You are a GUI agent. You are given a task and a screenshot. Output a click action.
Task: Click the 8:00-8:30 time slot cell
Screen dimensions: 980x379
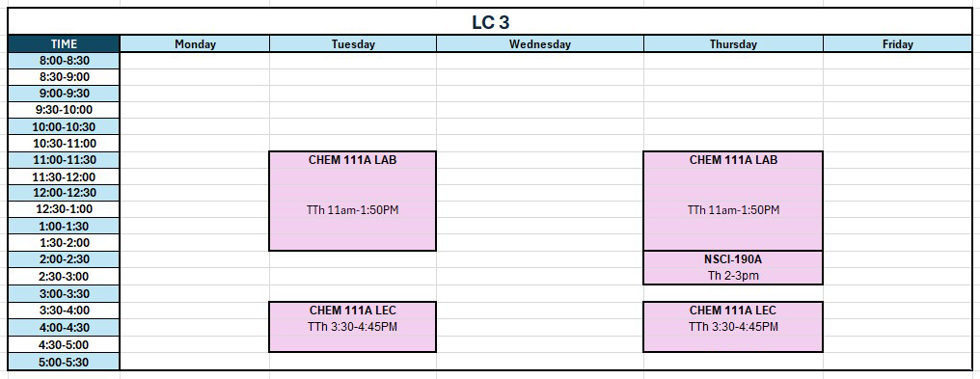64,61
